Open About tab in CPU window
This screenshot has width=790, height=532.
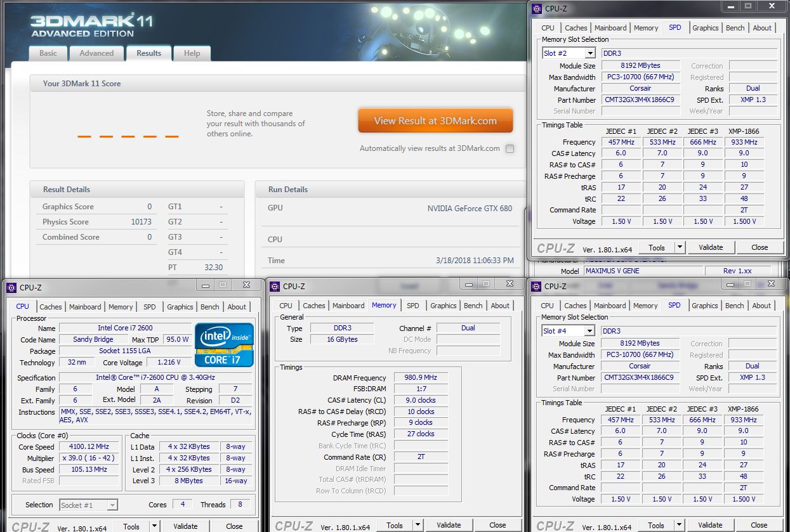[x=237, y=307]
